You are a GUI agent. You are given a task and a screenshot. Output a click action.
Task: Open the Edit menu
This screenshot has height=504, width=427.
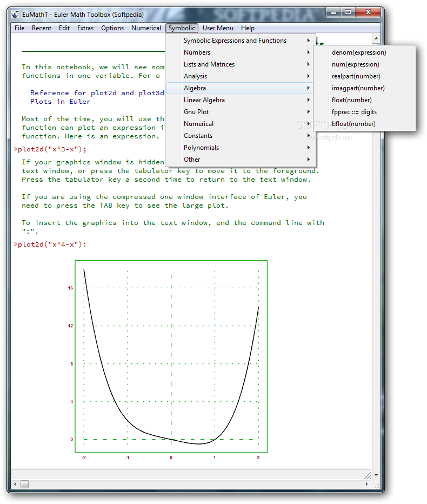pyautogui.click(x=64, y=28)
